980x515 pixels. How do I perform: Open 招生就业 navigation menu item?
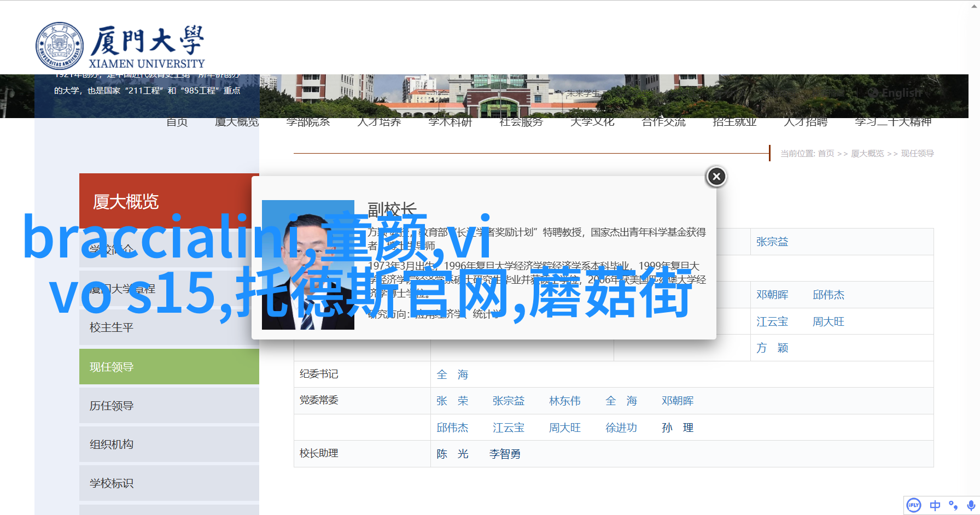(x=734, y=122)
